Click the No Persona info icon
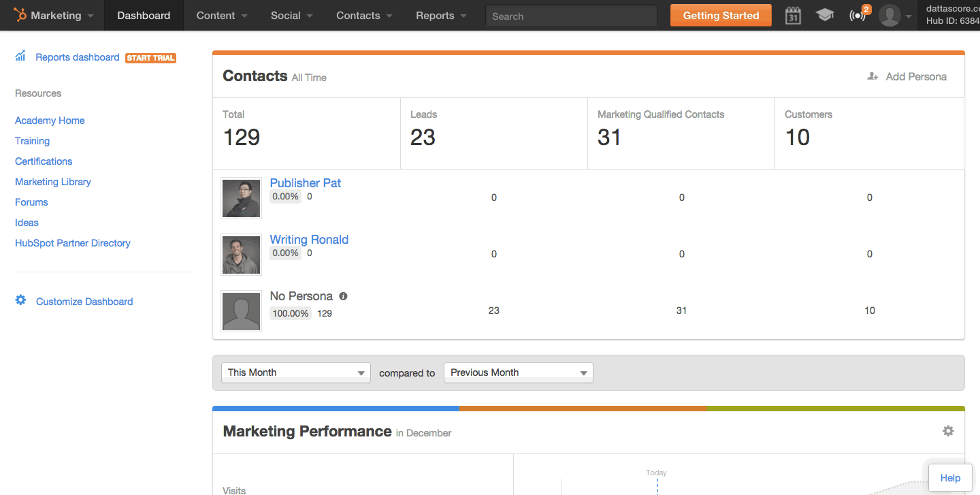 (x=343, y=296)
